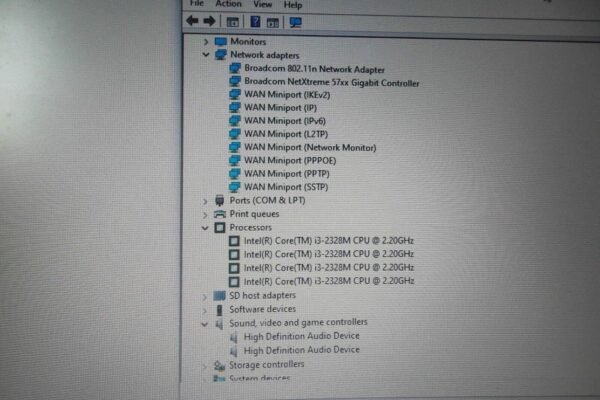Click the WAN Miniport (IKEv2) icon
Viewport: 600px width, 400px height.
pos(234,94)
